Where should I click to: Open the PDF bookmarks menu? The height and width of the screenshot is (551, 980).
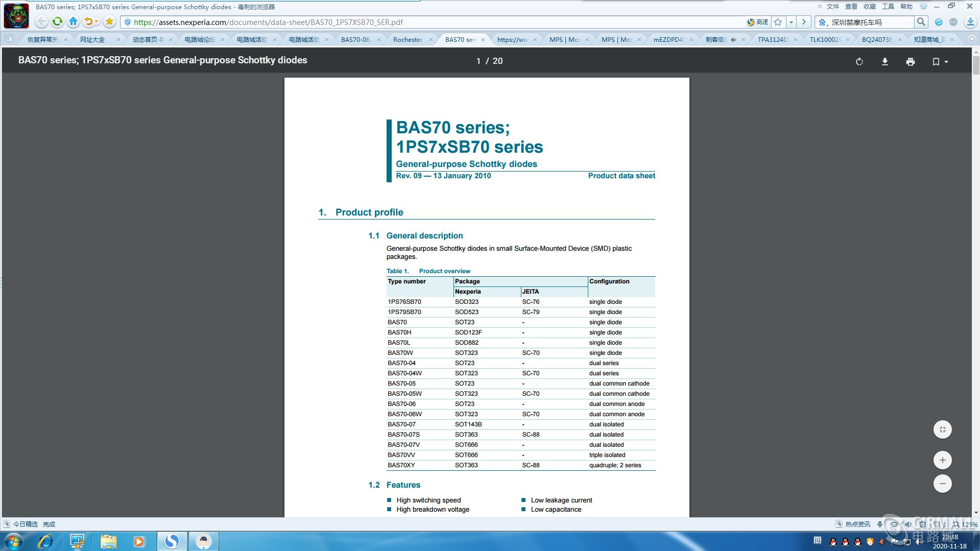pos(940,62)
